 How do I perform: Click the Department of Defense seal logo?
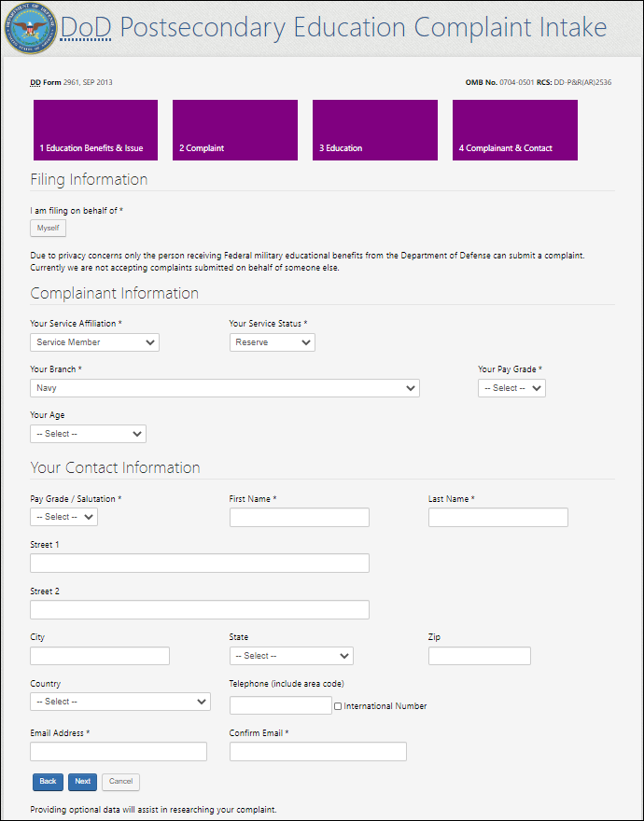click(31, 28)
